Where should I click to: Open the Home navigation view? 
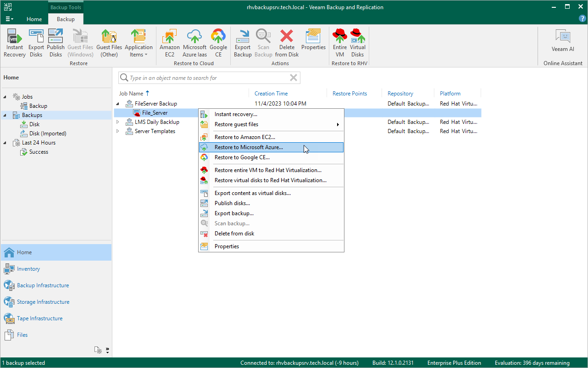click(56, 252)
